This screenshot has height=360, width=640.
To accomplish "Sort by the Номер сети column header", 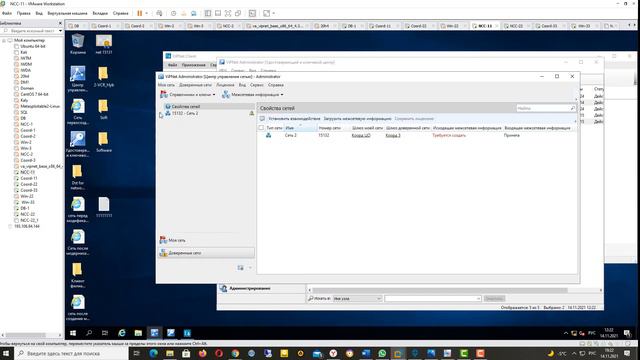I will 330,128.
